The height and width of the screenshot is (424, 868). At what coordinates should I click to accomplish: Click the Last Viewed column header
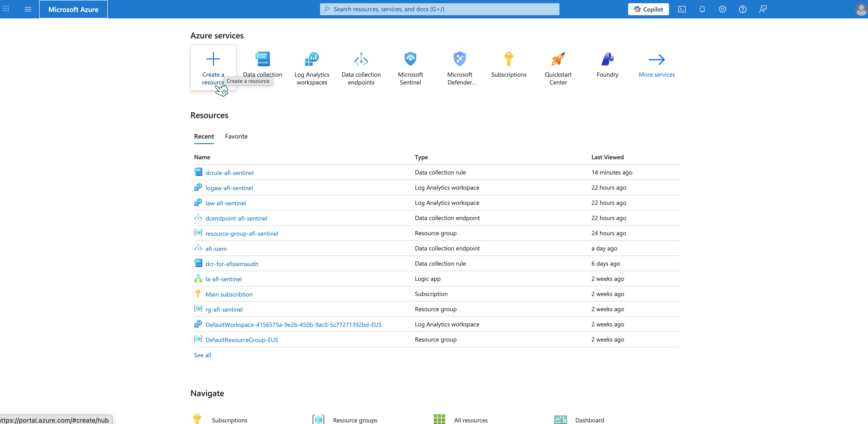coord(608,157)
